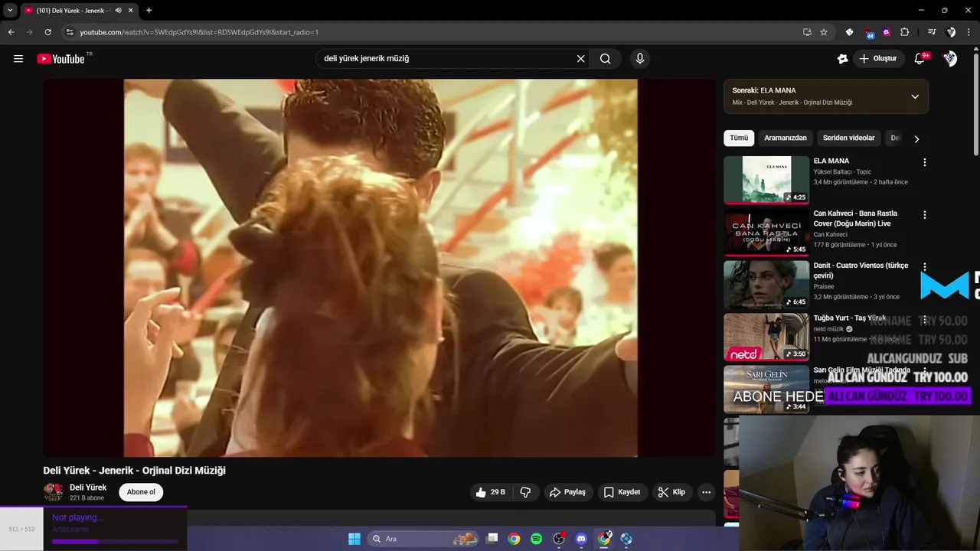Viewport: 980px width, 551px height.
Task: Open the Chrome extensions puzzle menu
Action: click(x=905, y=32)
